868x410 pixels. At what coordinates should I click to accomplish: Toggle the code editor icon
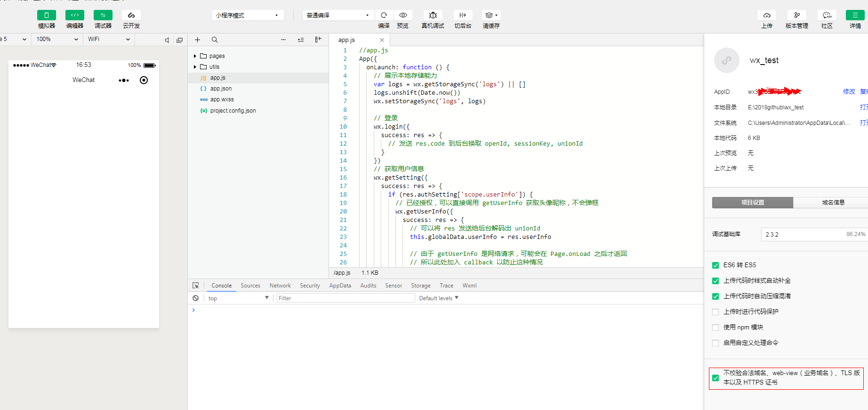point(75,15)
